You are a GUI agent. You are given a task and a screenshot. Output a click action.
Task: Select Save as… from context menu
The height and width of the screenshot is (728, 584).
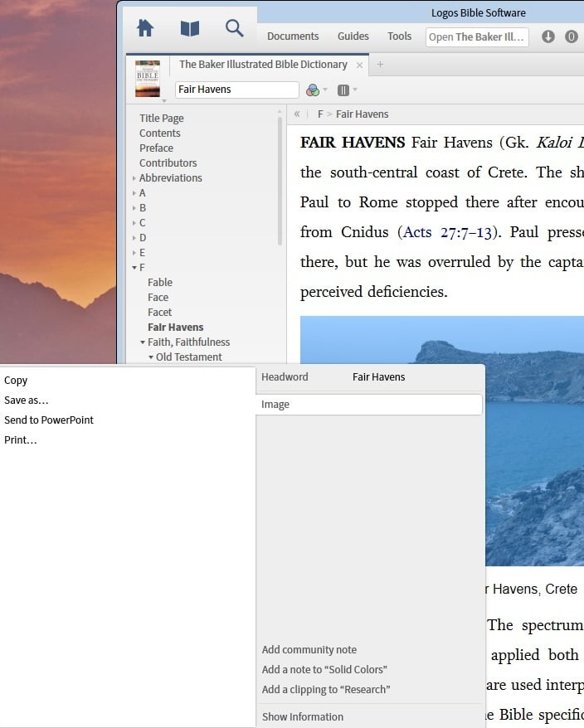point(27,400)
